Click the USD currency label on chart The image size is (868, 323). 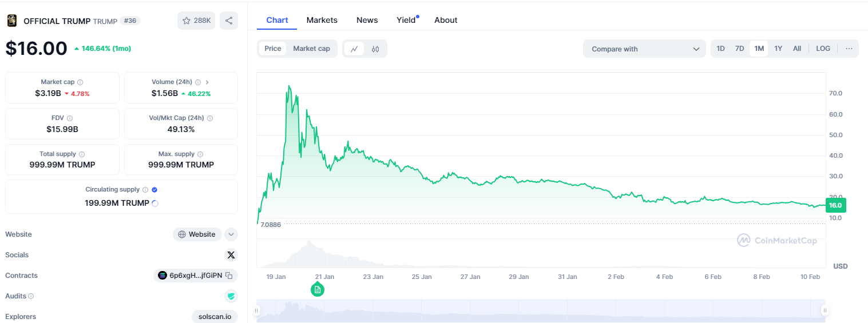click(841, 266)
